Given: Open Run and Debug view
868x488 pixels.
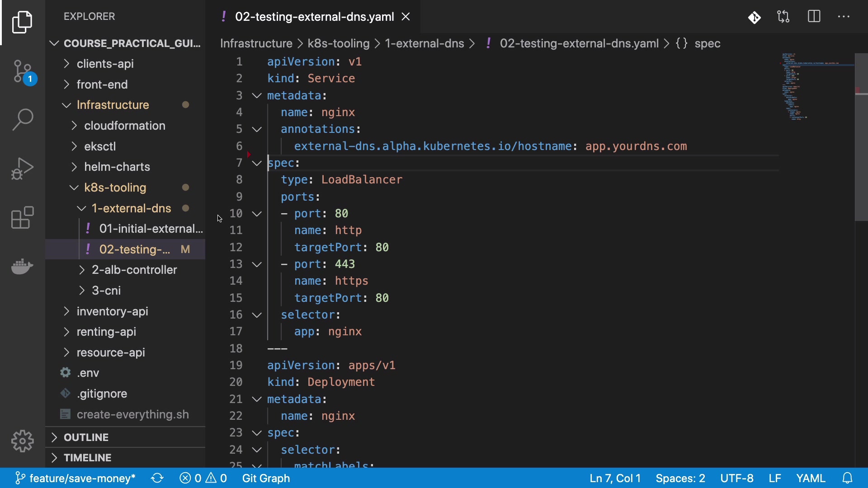Looking at the screenshot, I should pos(23,169).
